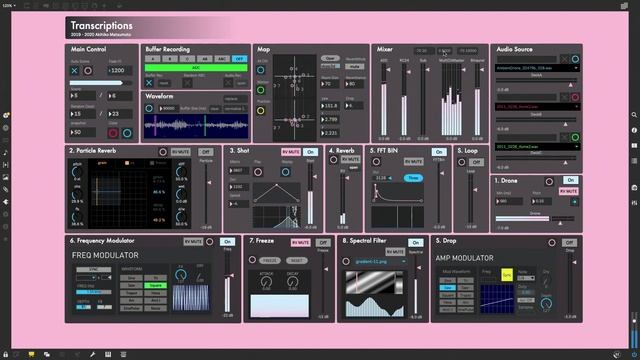Click the cyan circle button in Waveform panel
Viewport: 640px width, 360px height.
pos(149,108)
